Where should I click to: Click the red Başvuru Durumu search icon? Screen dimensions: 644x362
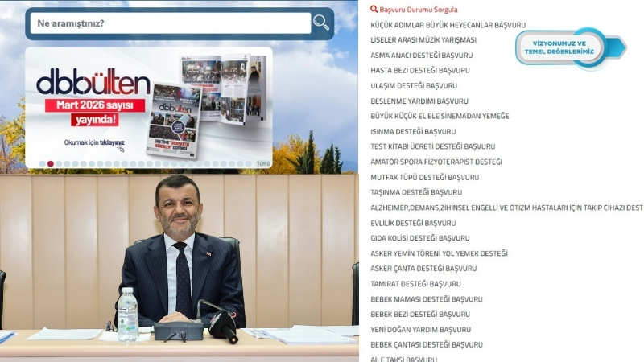click(374, 9)
